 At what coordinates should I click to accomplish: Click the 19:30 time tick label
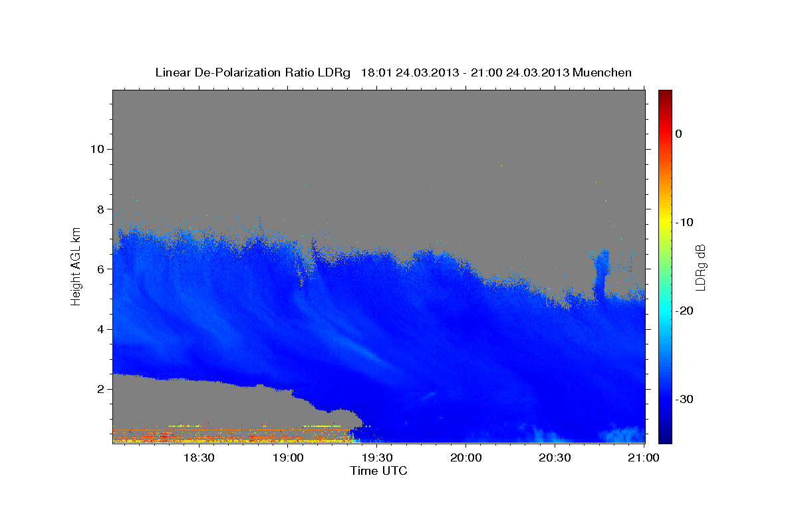[378, 458]
